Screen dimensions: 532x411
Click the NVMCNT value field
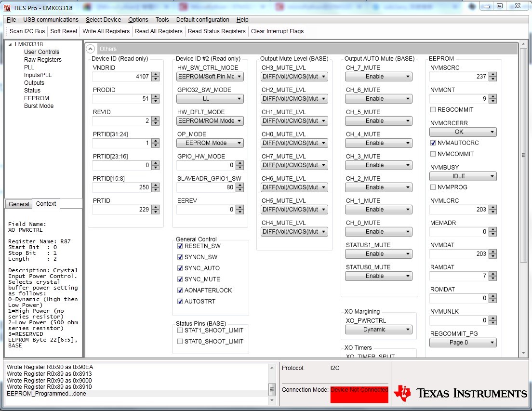click(x=459, y=99)
